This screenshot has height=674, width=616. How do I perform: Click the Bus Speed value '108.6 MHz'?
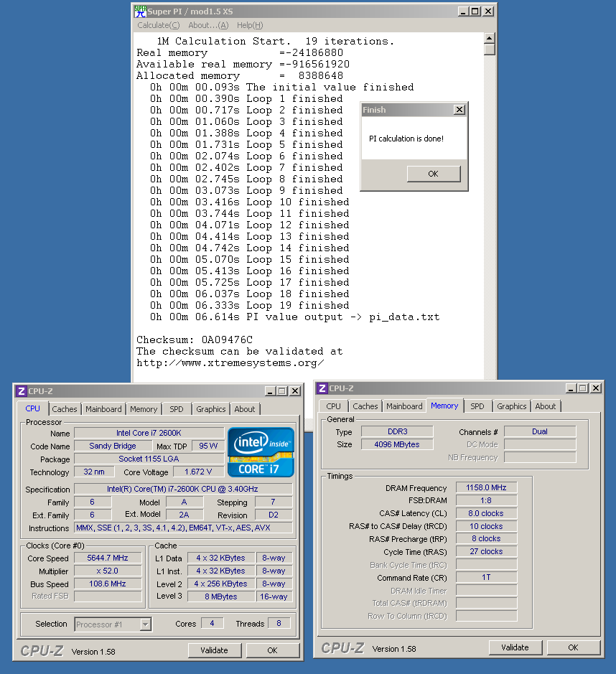[x=108, y=584]
